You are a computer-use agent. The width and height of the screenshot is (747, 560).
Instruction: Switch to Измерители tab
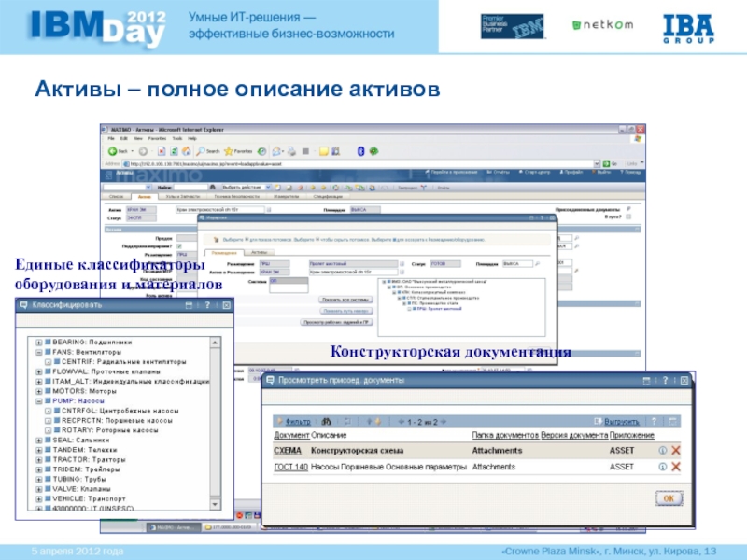pos(286,196)
